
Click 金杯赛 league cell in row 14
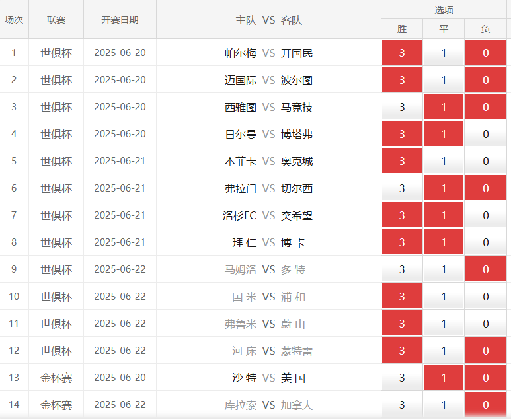[56, 405]
